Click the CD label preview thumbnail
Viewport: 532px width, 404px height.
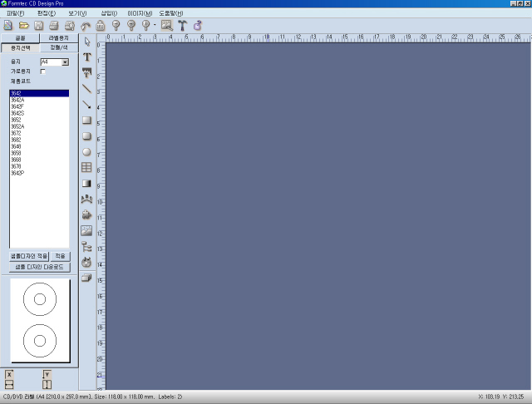coord(40,320)
